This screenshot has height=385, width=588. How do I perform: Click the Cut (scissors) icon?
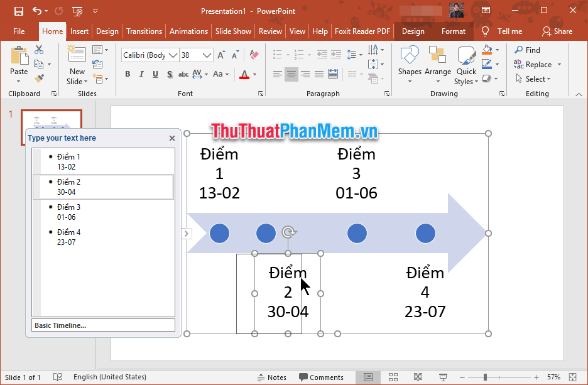38,50
